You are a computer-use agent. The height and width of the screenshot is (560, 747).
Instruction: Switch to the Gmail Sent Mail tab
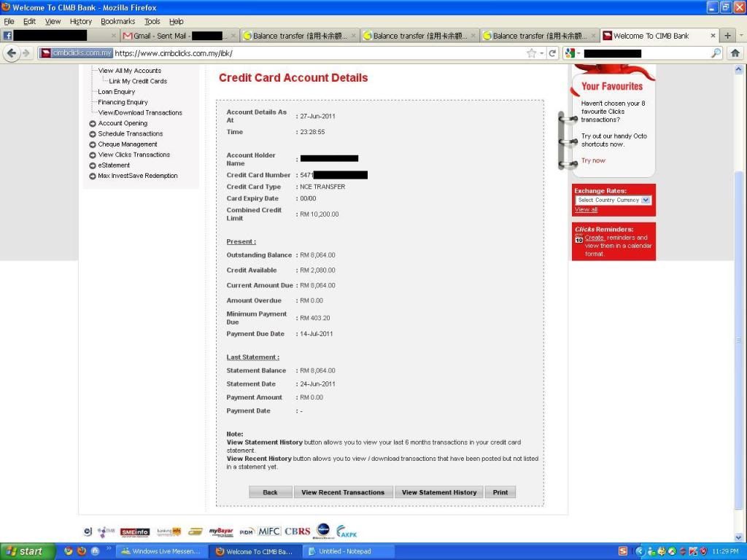[x=175, y=36]
